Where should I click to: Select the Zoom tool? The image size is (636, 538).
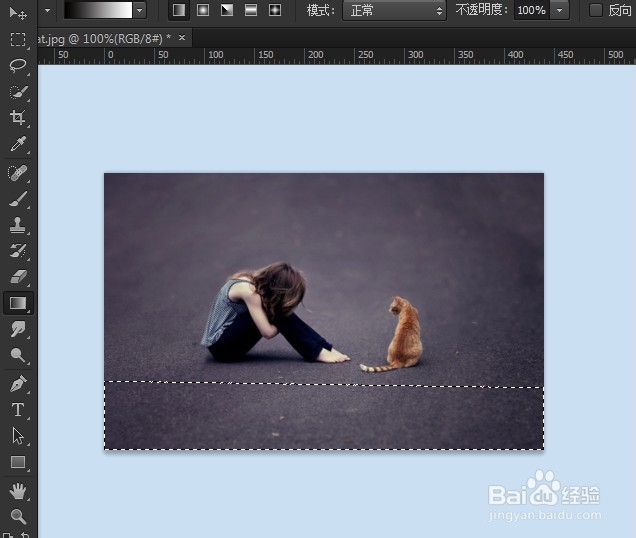click(x=18, y=516)
